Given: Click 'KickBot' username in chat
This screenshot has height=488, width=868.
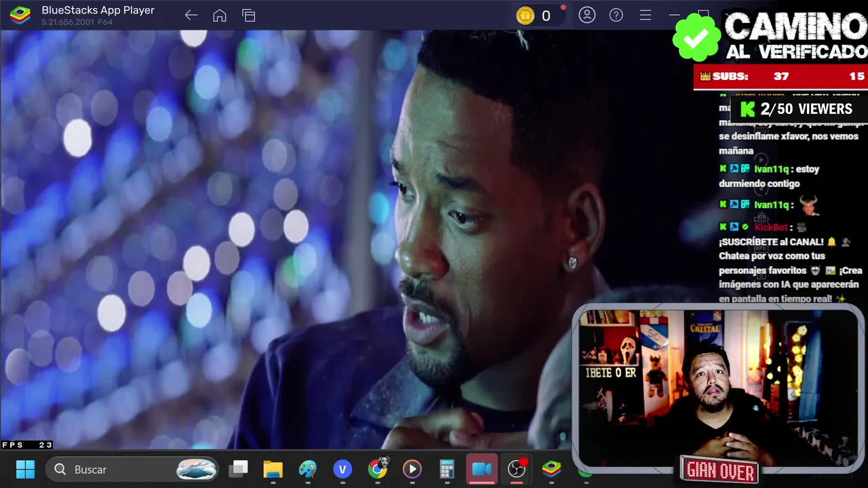Looking at the screenshot, I should pos(770,227).
